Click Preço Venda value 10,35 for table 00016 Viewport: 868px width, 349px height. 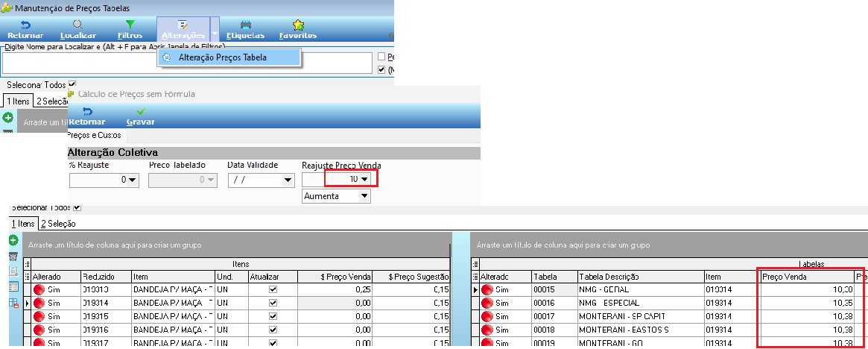[806, 303]
